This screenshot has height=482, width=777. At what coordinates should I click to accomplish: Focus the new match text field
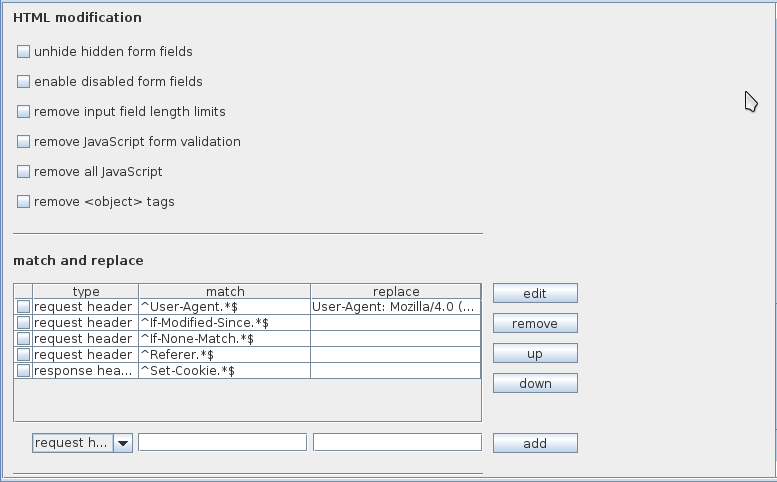pos(222,442)
